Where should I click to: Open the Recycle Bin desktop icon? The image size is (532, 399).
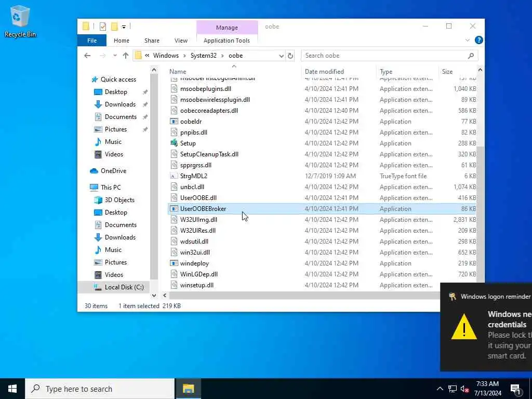pyautogui.click(x=20, y=22)
